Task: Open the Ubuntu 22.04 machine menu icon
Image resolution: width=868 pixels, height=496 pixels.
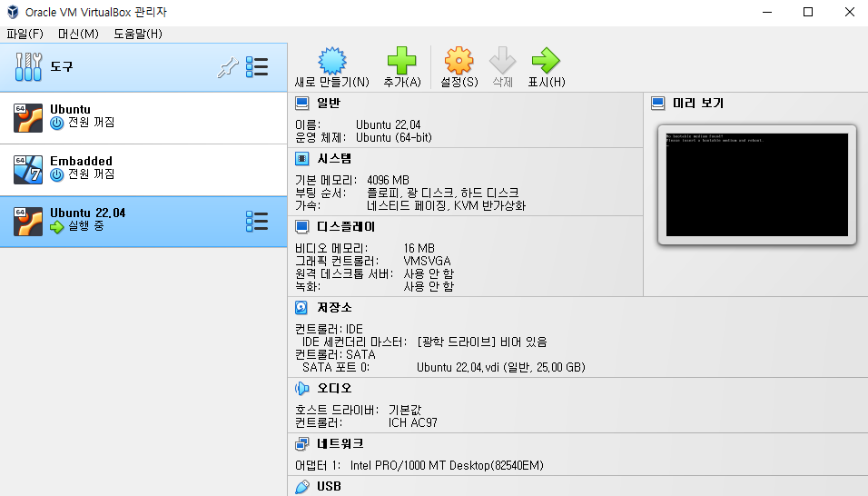Action: (257, 221)
